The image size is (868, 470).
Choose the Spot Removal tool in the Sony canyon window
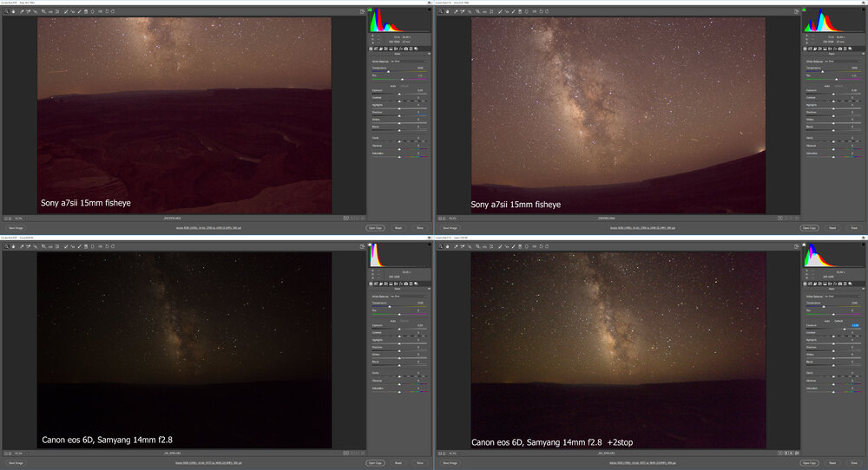pos(64,11)
